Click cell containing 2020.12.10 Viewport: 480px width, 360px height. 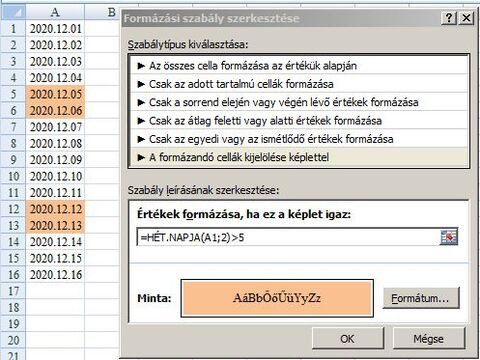[55, 176]
